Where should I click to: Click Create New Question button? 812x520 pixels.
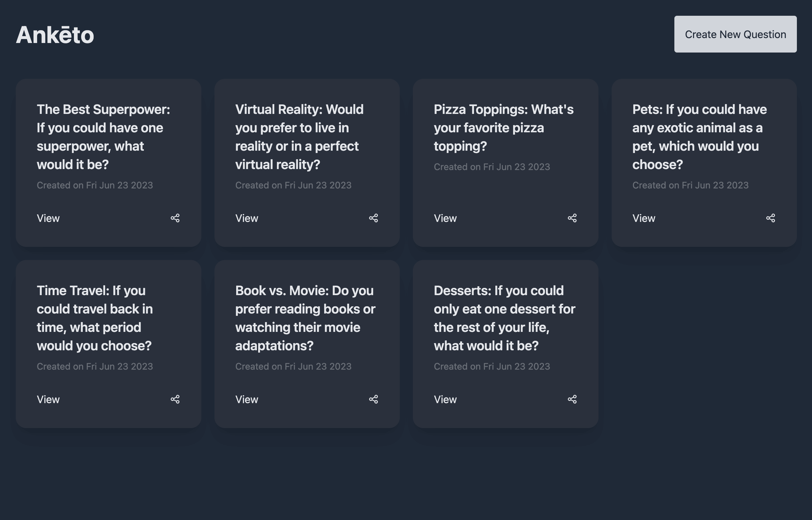pos(735,34)
